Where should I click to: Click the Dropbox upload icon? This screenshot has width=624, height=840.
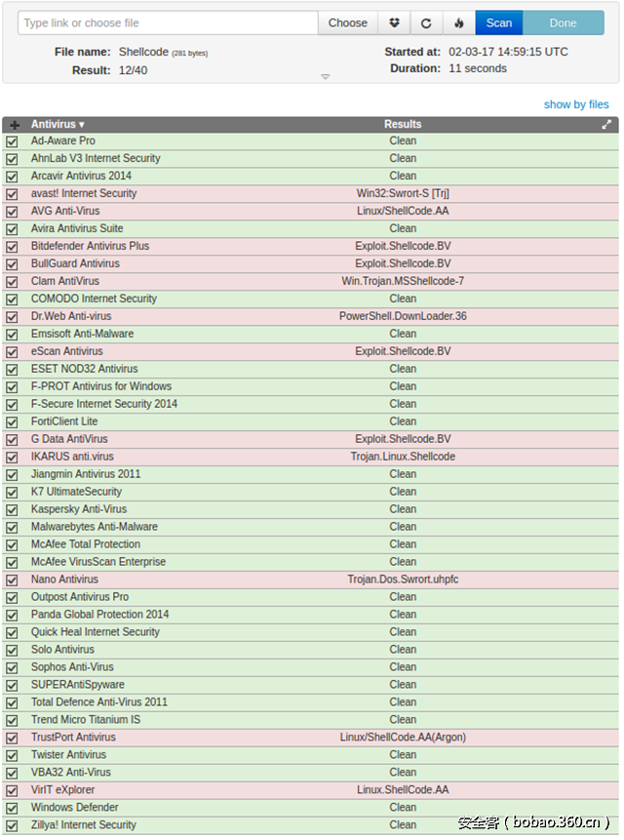(394, 23)
